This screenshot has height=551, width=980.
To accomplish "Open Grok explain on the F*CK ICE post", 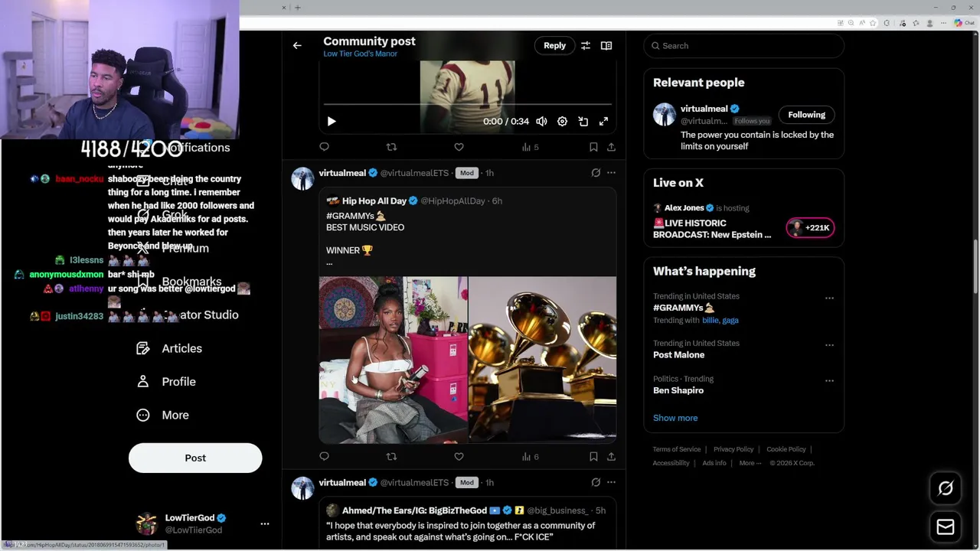I will tap(596, 483).
